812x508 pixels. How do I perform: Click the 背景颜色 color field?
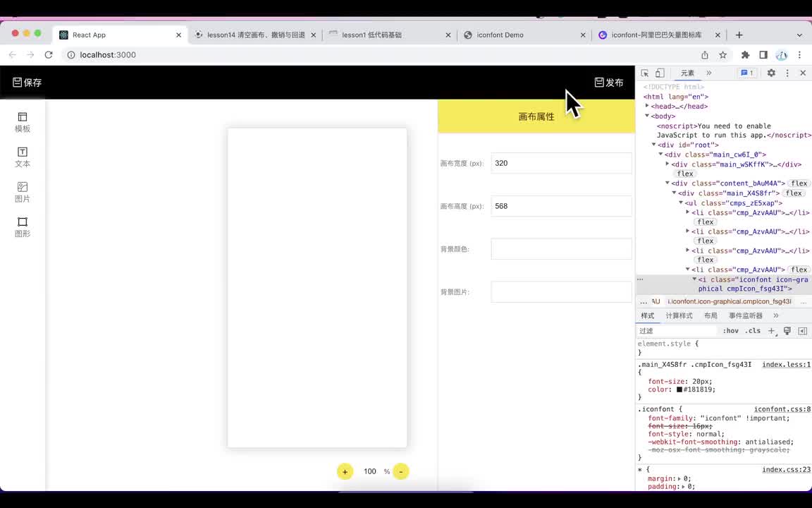pos(561,249)
